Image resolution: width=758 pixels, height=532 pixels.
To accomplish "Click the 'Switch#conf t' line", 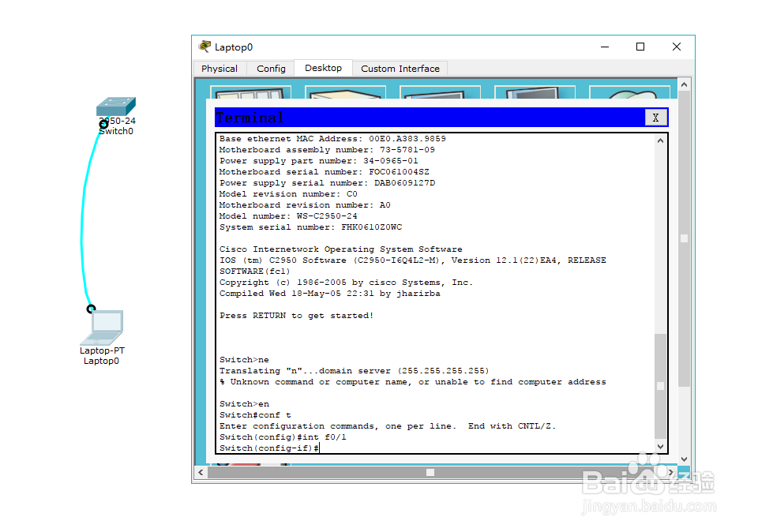I will 255,415.
